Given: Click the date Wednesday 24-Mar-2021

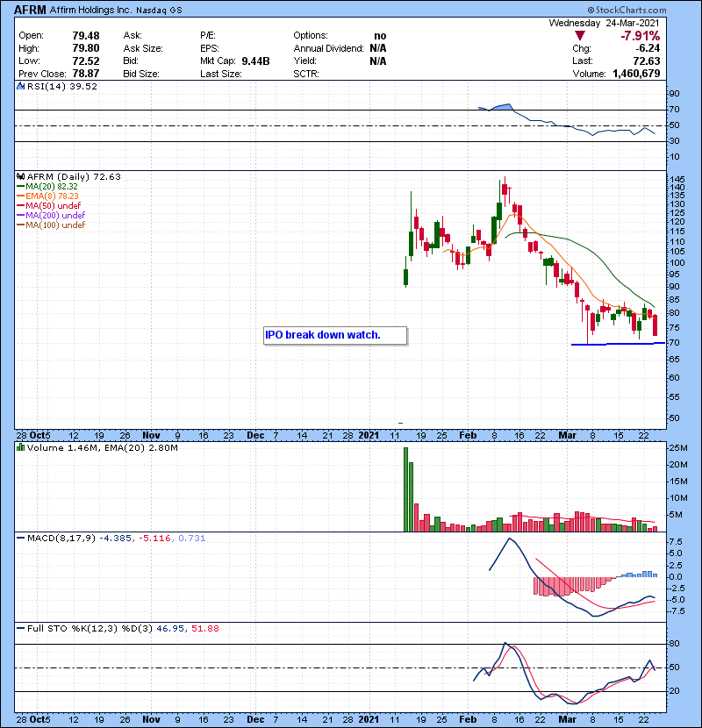Looking at the screenshot, I should [x=604, y=23].
